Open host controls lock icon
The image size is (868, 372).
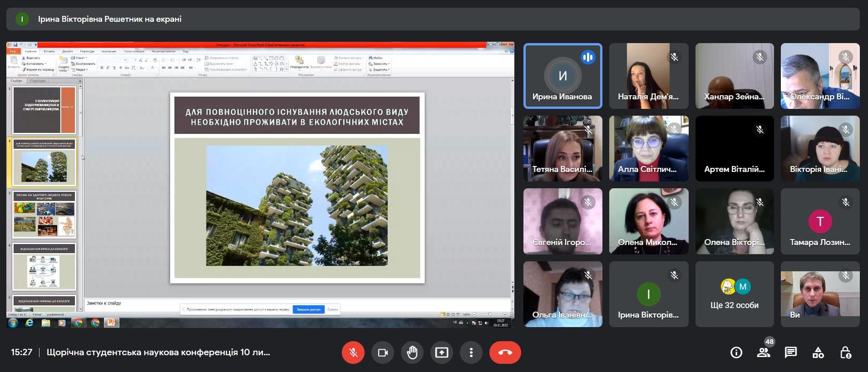[x=845, y=352]
